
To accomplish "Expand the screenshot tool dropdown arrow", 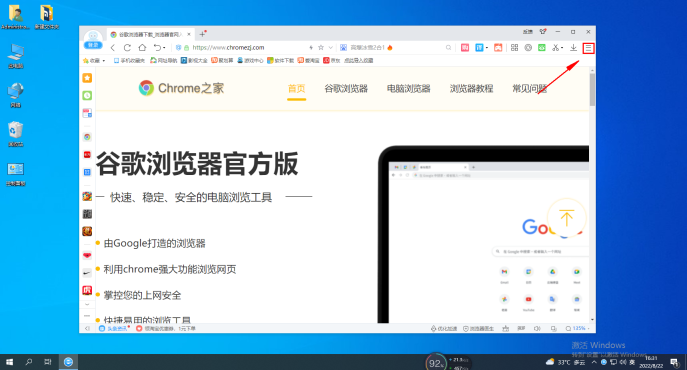I will pos(562,48).
